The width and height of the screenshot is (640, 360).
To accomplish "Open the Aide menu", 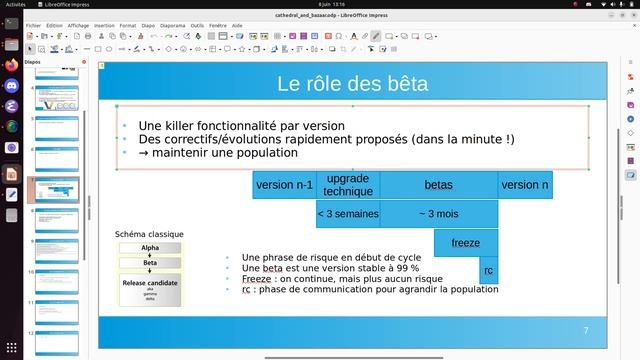I will (237, 25).
